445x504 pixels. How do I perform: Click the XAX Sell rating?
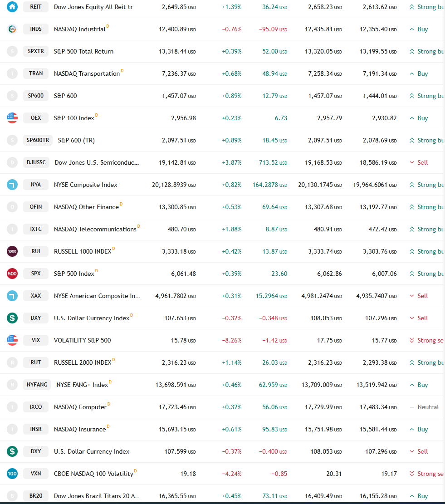point(419,296)
